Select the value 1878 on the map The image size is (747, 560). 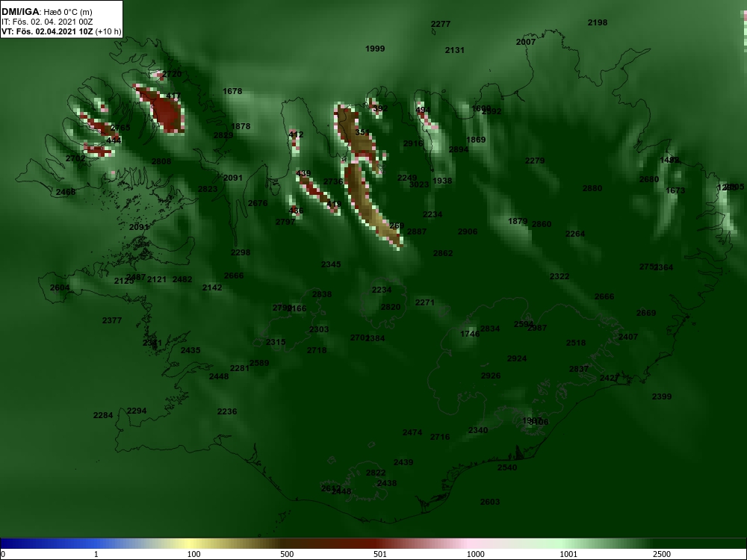(241, 126)
